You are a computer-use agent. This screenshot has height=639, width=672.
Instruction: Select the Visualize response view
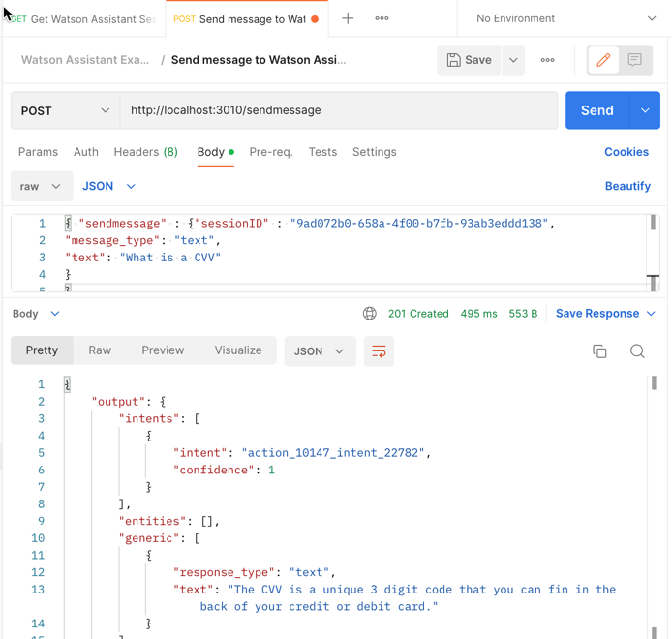coord(238,350)
